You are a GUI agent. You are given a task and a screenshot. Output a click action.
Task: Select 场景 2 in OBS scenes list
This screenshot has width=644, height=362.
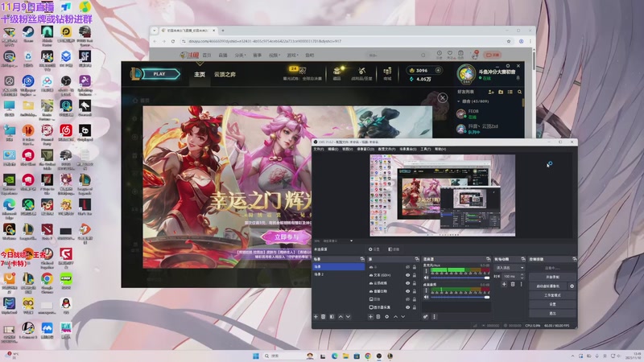[338, 274]
